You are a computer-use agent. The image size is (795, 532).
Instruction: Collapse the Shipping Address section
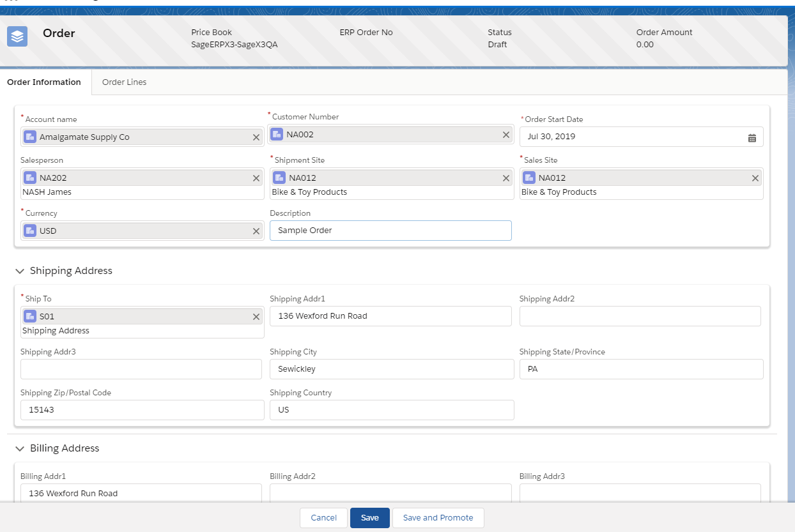pos(20,271)
